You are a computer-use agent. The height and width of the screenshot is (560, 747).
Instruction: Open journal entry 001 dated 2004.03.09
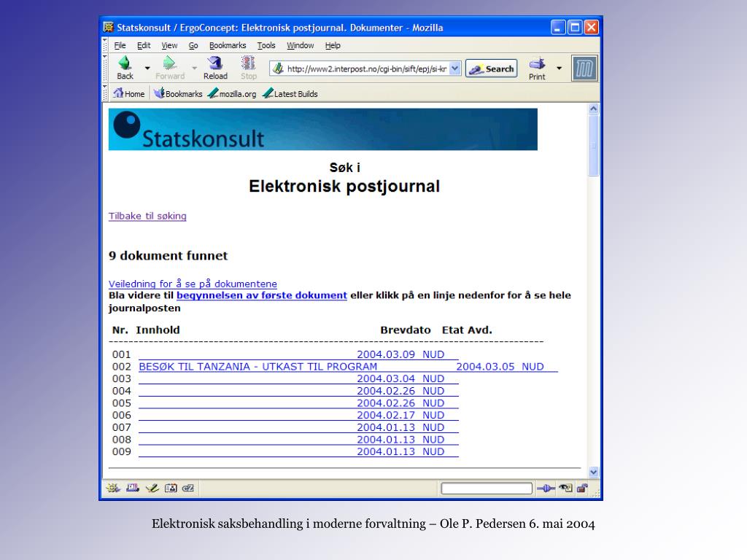(298, 354)
